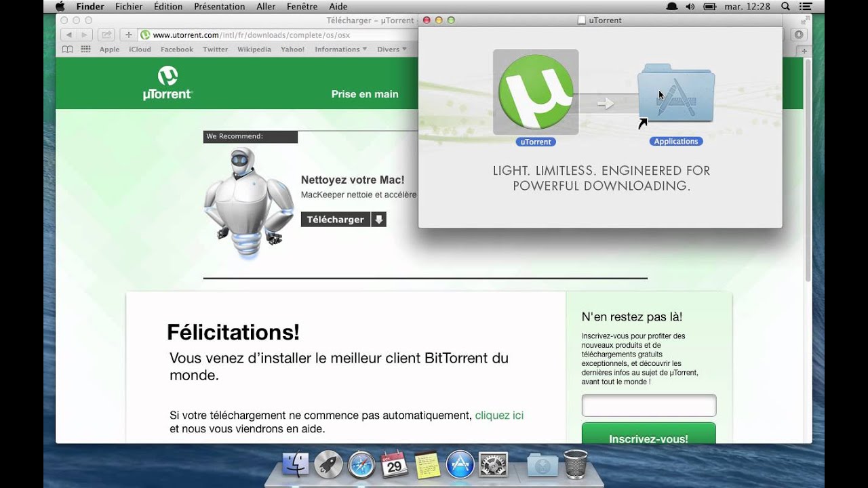
Task: Enter Safari full-screen mode arrows
Action: tap(804, 21)
